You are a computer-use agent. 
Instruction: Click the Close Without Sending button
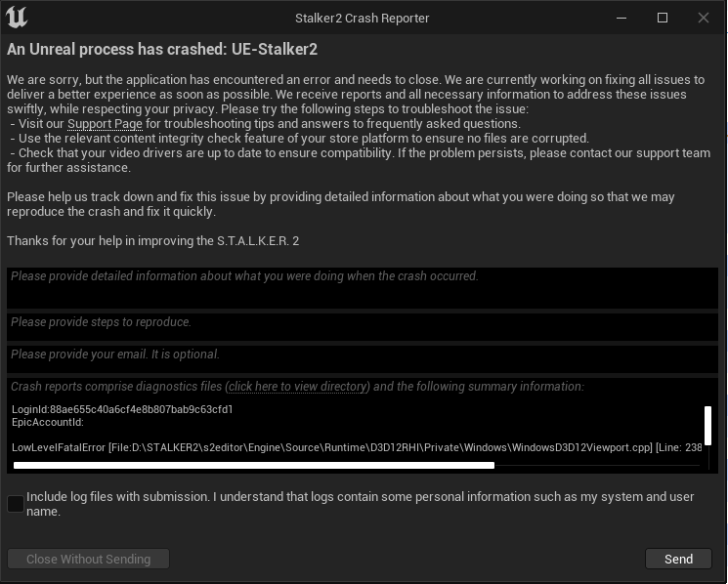pyautogui.click(x=88, y=559)
